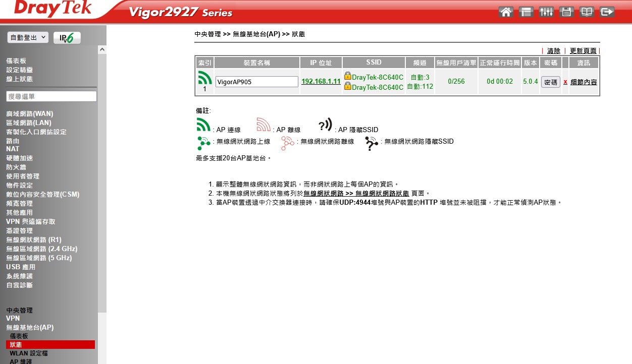This screenshot has width=632, height=364.
Task: Click the 搜尋選單 search field
Action: (x=51, y=96)
